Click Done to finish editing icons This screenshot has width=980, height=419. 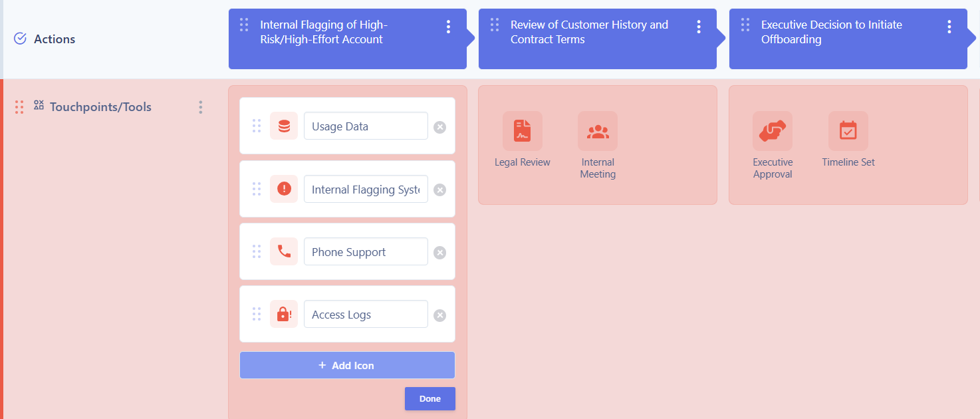(429, 398)
